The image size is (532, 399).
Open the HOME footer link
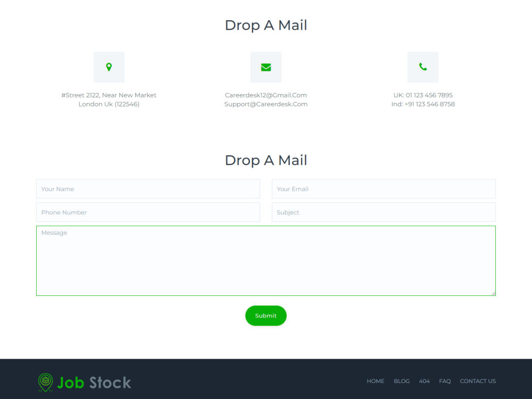375,381
